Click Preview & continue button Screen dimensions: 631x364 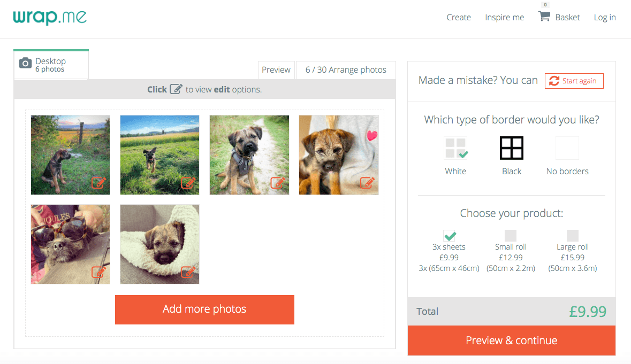point(512,340)
